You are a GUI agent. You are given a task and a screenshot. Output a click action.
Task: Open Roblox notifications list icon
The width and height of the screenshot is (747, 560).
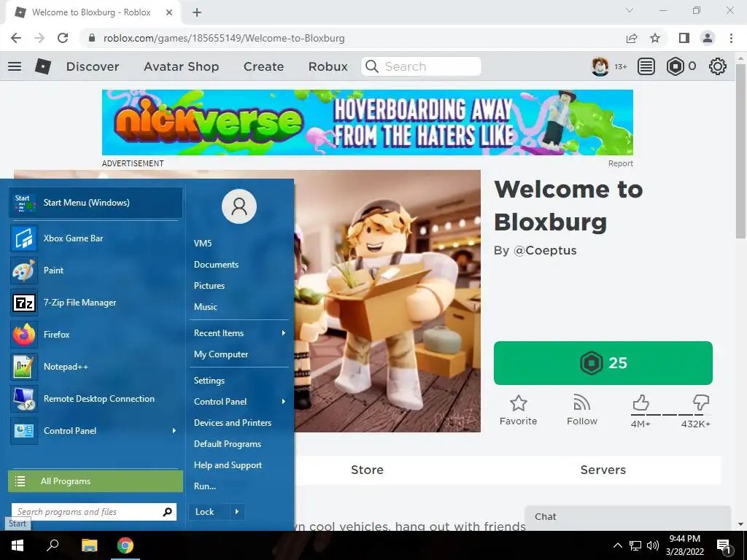click(646, 66)
